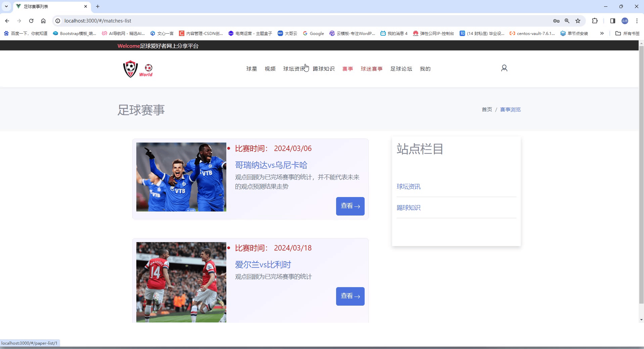Open the browser extensions puzzle icon
The image size is (644, 349).
point(595,21)
